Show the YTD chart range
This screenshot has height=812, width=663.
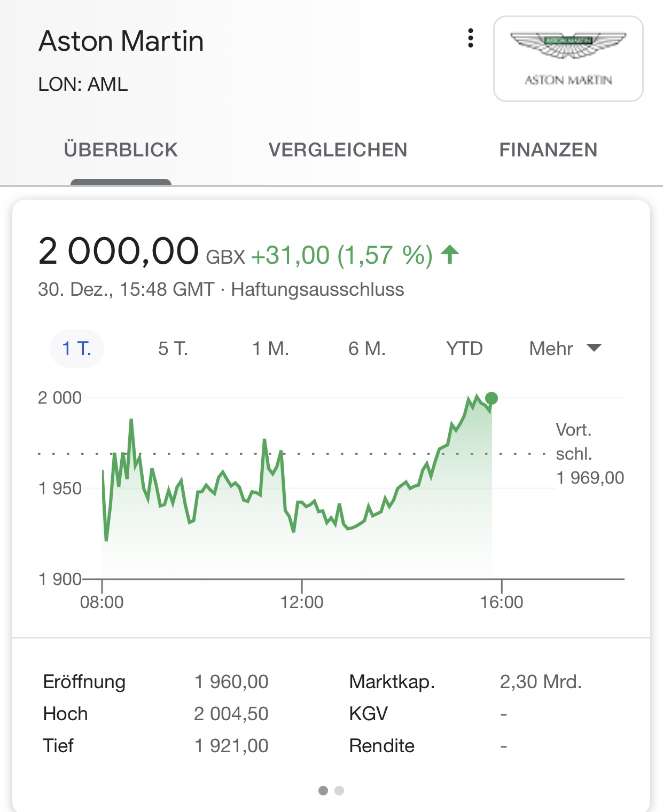coord(464,349)
